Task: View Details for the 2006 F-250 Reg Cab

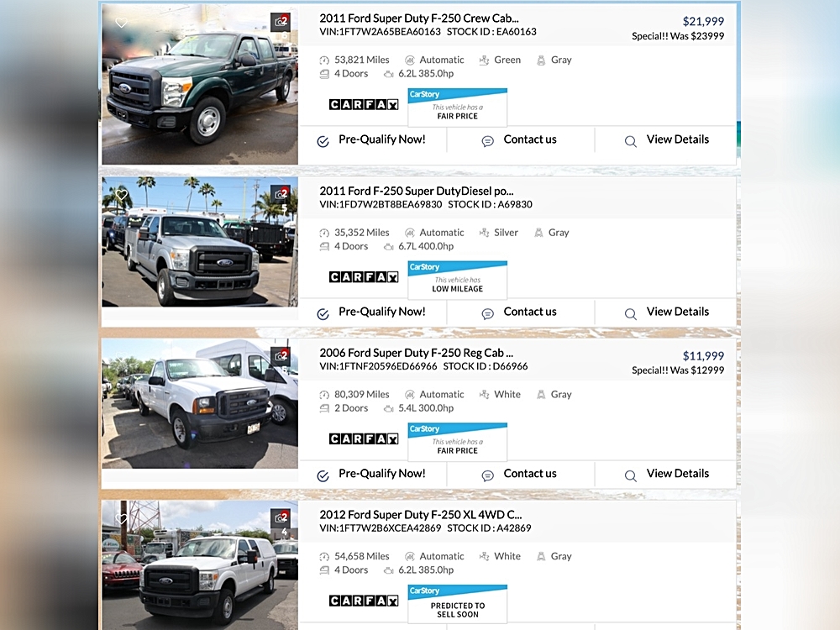Action: coord(667,474)
